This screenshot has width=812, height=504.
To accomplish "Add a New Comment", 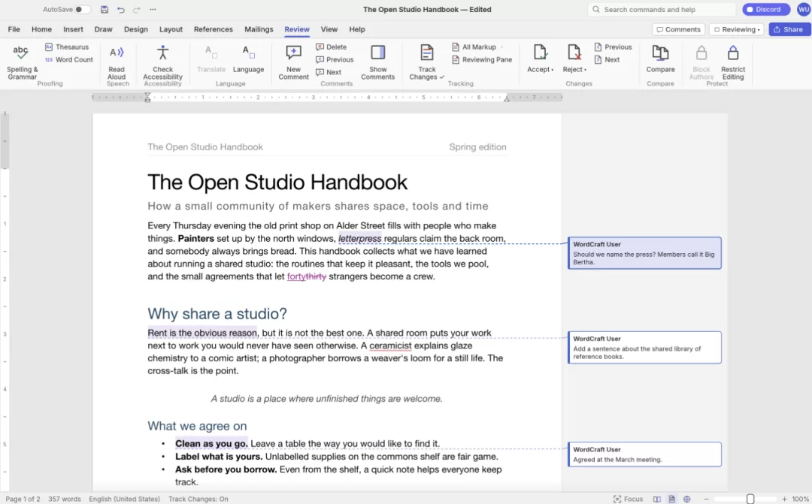I will [x=293, y=62].
